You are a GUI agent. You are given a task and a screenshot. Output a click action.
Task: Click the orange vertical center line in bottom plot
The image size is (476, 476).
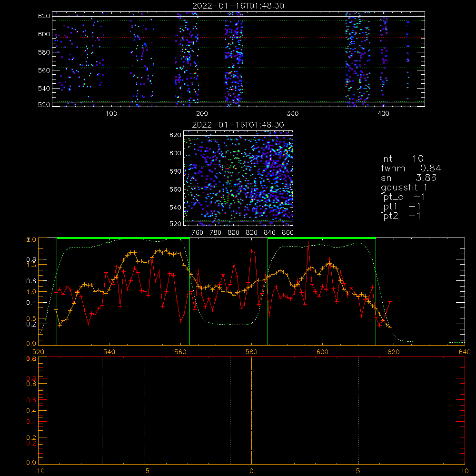pyautogui.click(x=251, y=410)
